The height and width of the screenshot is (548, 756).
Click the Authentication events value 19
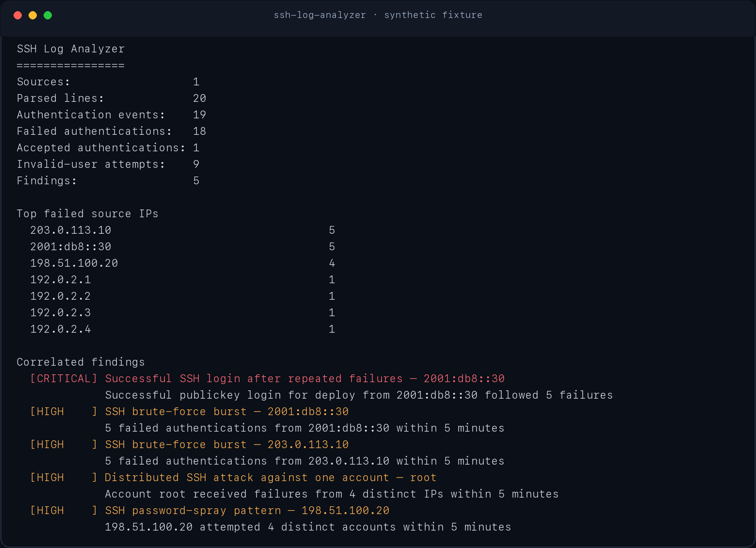200,115
